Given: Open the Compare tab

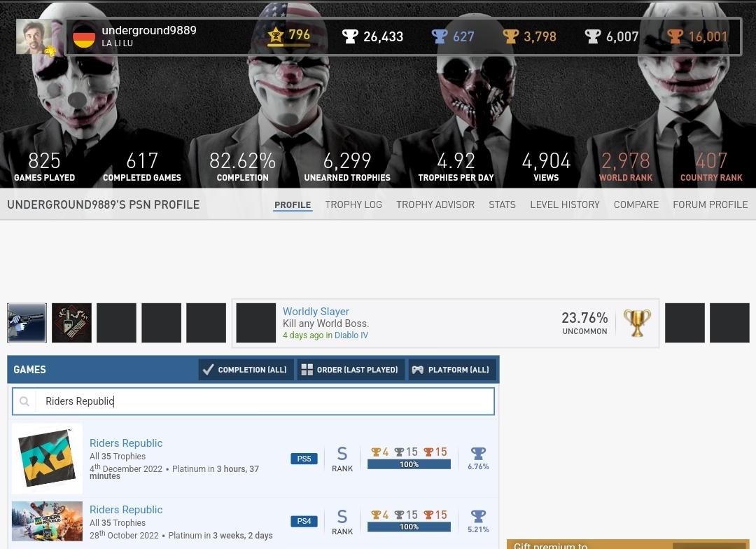Looking at the screenshot, I should 636,204.
